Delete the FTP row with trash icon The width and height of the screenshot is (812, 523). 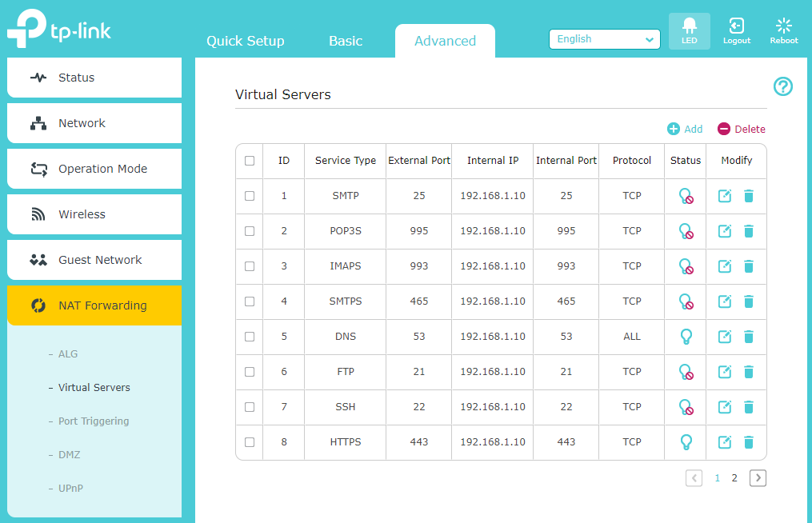click(x=748, y=372)
